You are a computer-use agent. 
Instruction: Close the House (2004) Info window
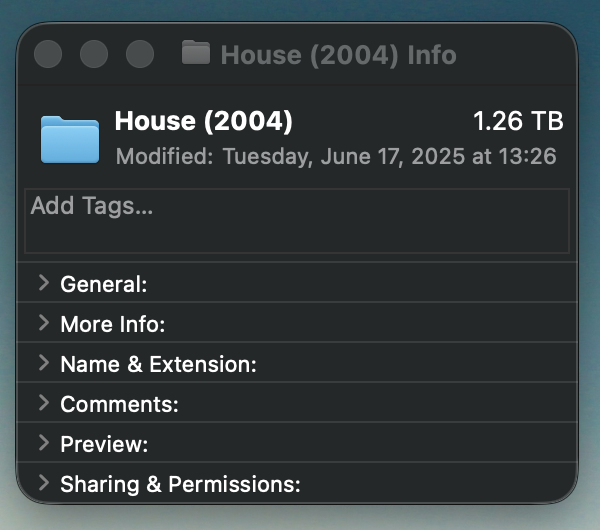pos(48,54)
